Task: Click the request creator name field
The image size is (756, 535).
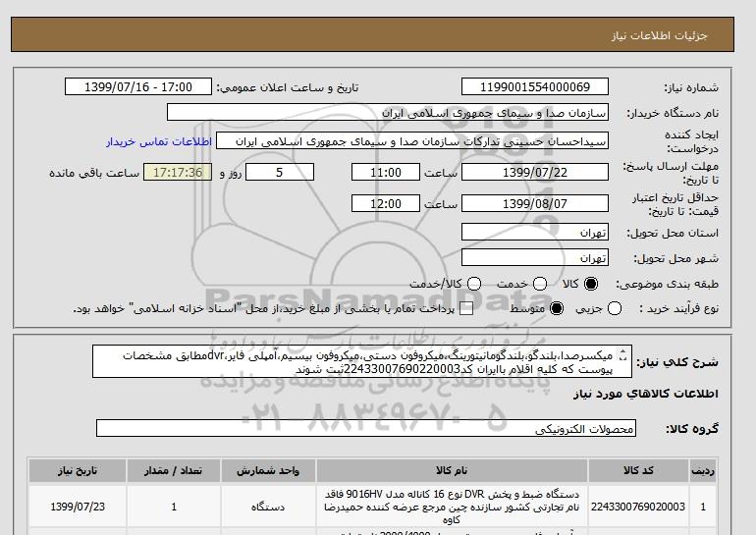Action: [412, 141]
